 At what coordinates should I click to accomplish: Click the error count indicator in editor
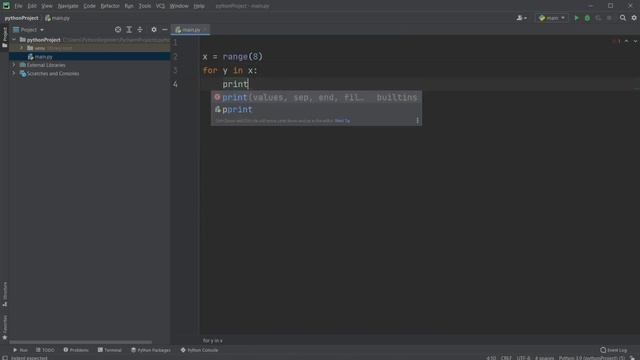point(616,41)
